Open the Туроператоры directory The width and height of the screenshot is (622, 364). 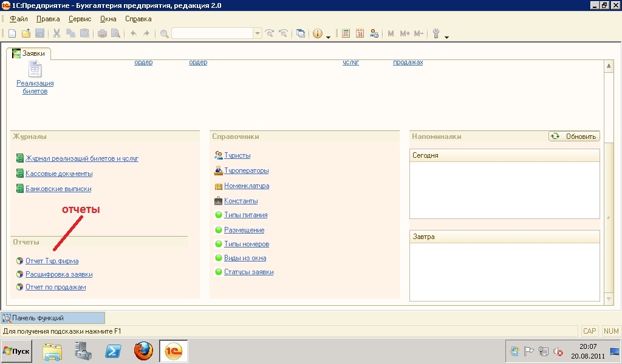click(247, 170)
